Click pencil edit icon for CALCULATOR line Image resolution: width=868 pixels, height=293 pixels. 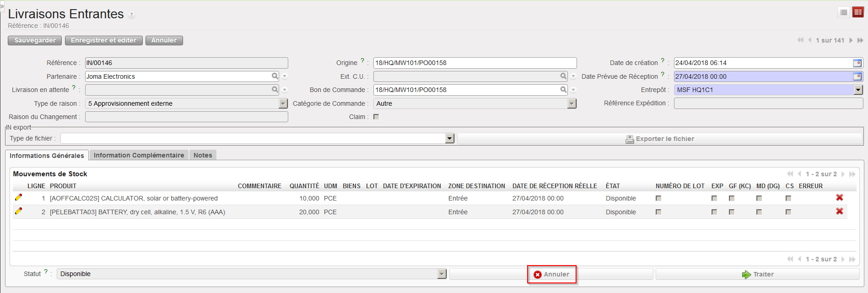click(x=18, y=197)
